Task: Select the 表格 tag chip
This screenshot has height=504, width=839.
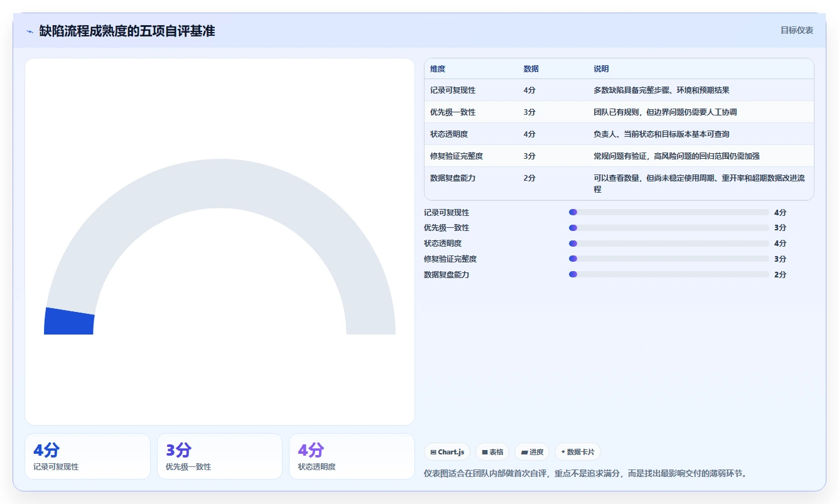Action: pyautogui.click(x=492, y=452)
